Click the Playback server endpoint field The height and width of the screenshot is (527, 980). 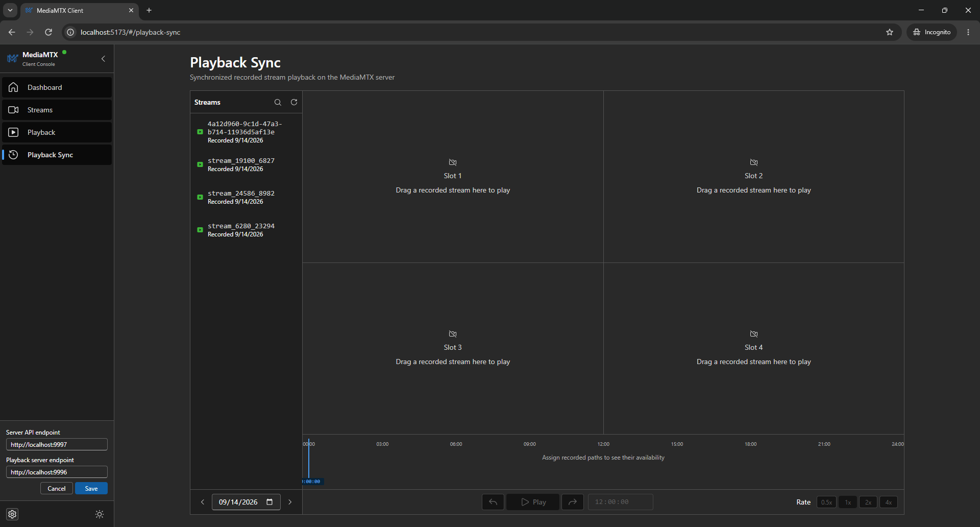[57, 472]
